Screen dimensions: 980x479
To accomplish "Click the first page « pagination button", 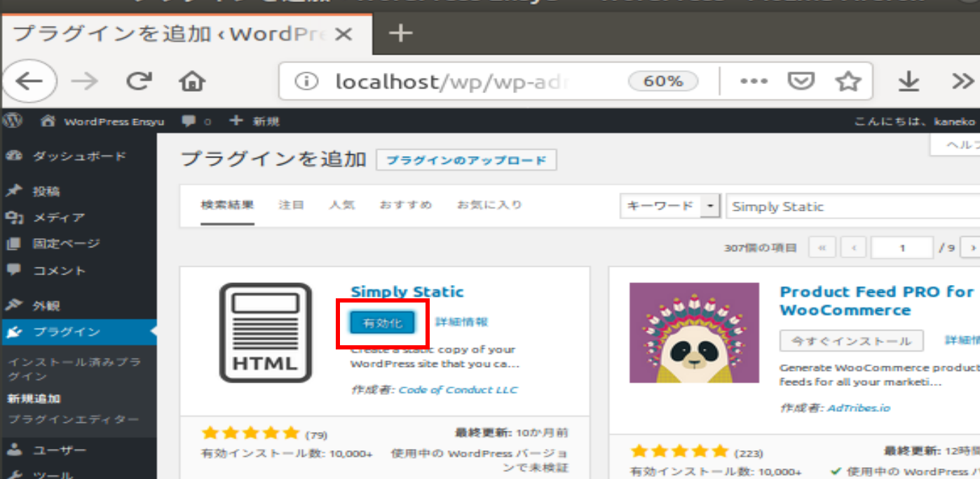I will 822,248.
